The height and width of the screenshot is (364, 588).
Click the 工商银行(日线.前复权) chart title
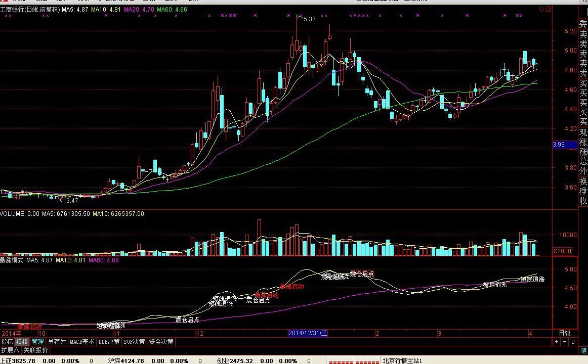[x=30, y=10]
